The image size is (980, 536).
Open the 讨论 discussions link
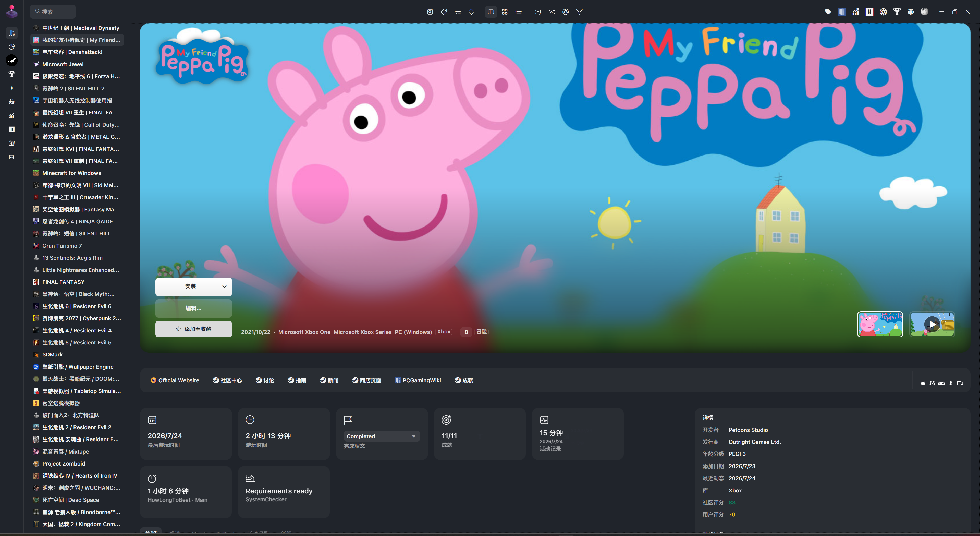(x=265, y=380)
